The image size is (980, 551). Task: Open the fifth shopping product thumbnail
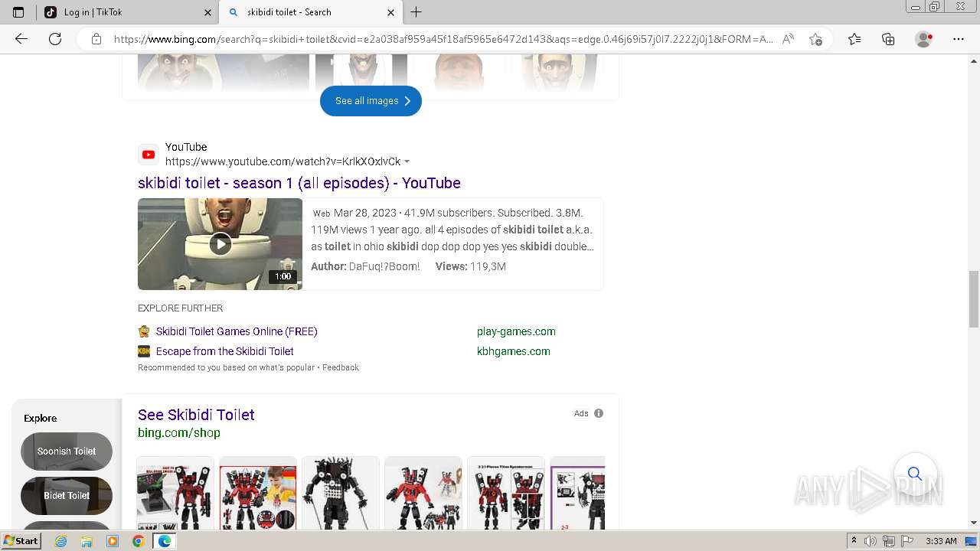506,494
